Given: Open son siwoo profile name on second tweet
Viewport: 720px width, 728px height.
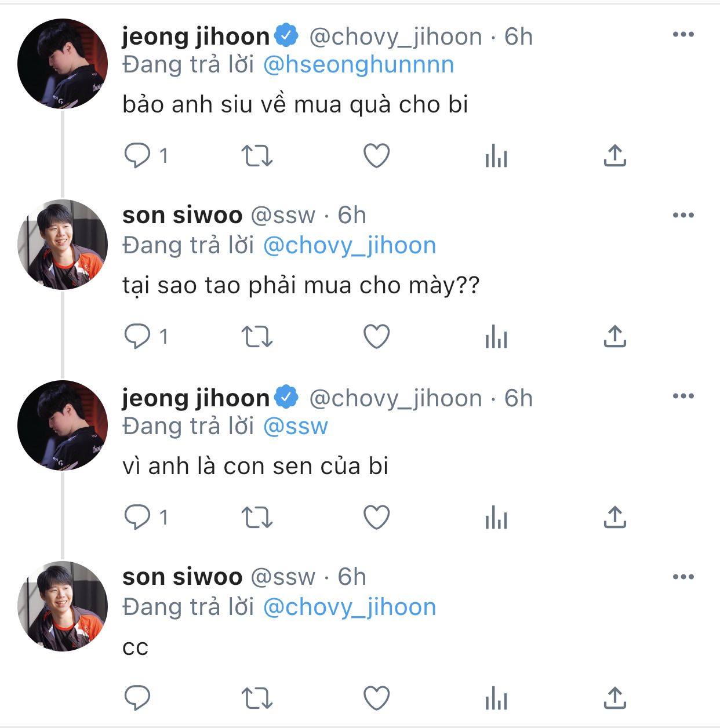Looking at the screenshot, I should (183, 216).
